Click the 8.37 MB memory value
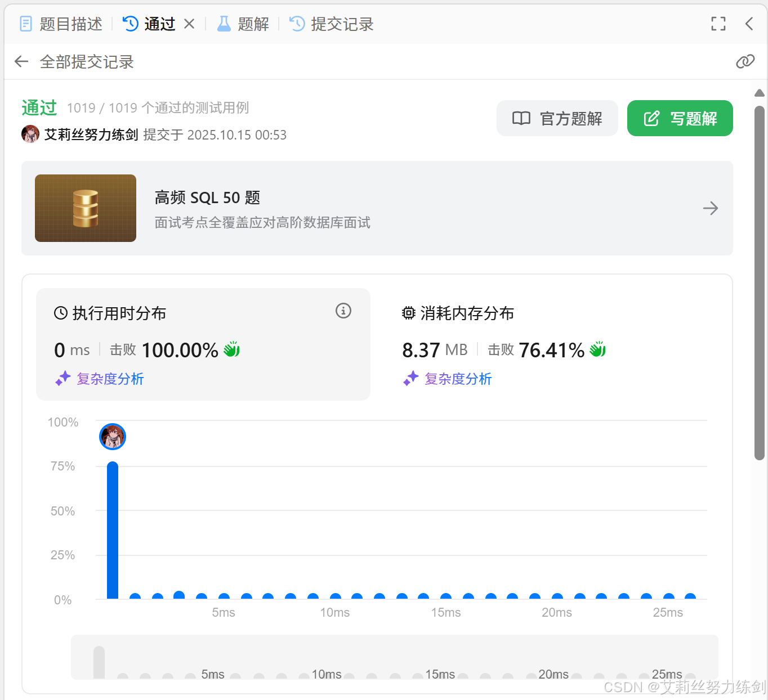This screenshot has width=768, height=700. tap(435, 350)
